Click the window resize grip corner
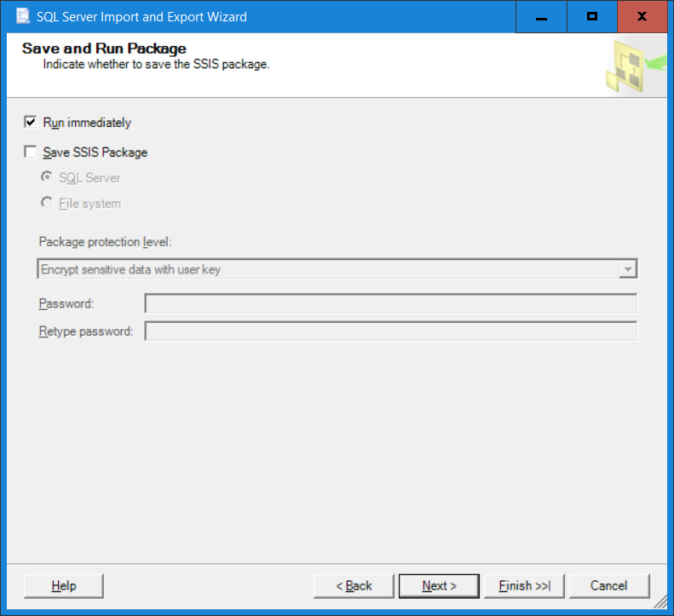This screenshot has width=674, height=616. point(660,602)
